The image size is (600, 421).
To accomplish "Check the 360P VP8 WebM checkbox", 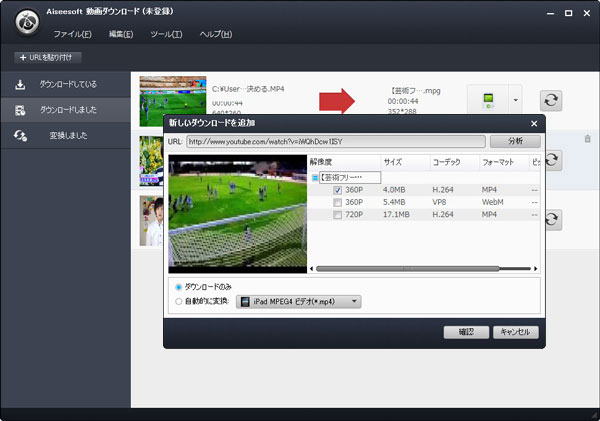I will tap(339, 202).
